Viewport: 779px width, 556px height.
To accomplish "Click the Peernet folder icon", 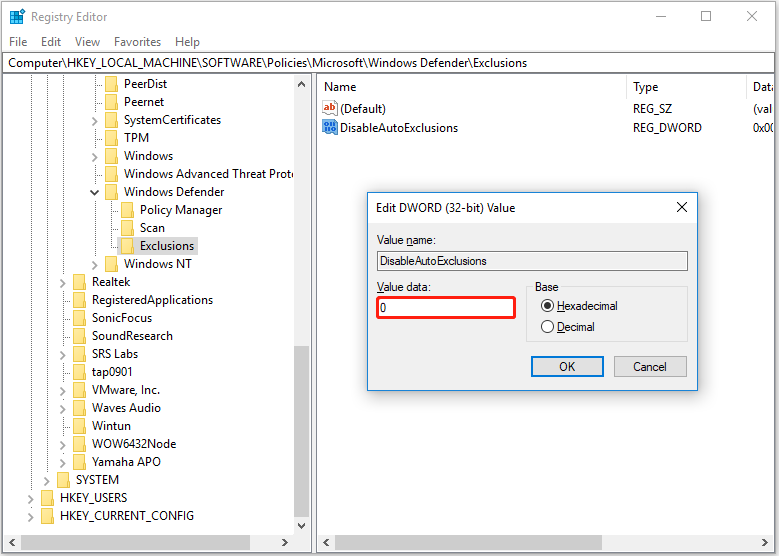I will click(x=112, y=102).
